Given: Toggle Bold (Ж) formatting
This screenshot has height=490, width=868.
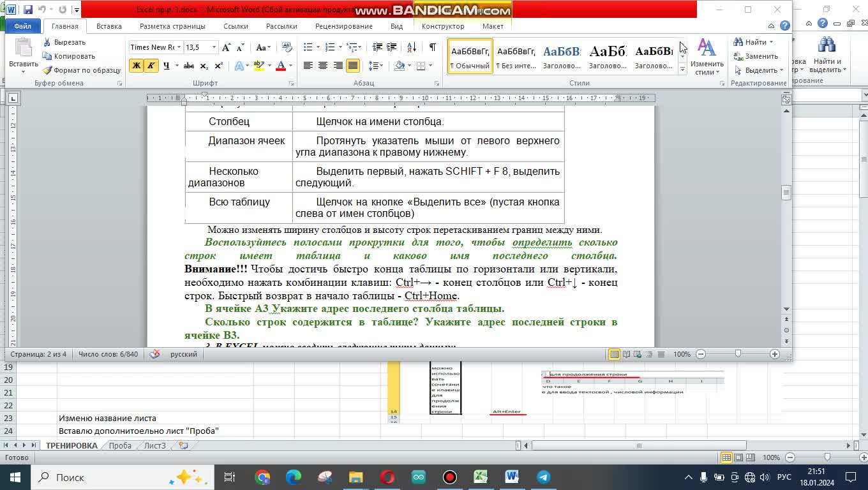Looking at the screenshot, I should click(x=136, y=66).
